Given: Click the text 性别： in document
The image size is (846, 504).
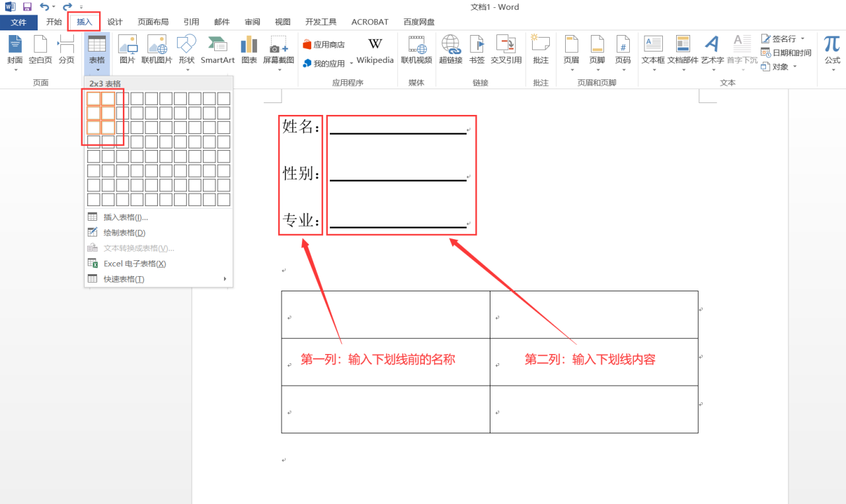Looking at the screenshot, I should 301,173.
